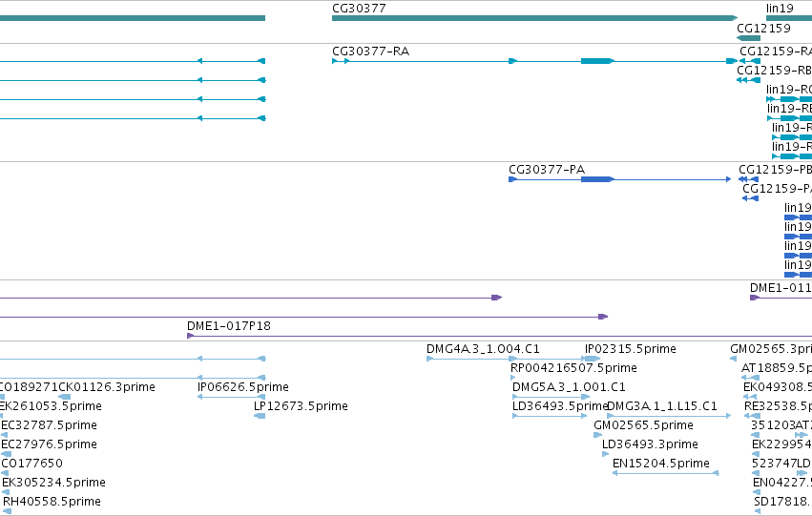Click the GM02565.5prime EST label
Viewport: 812px width, 516px height.
pos(643,425)
